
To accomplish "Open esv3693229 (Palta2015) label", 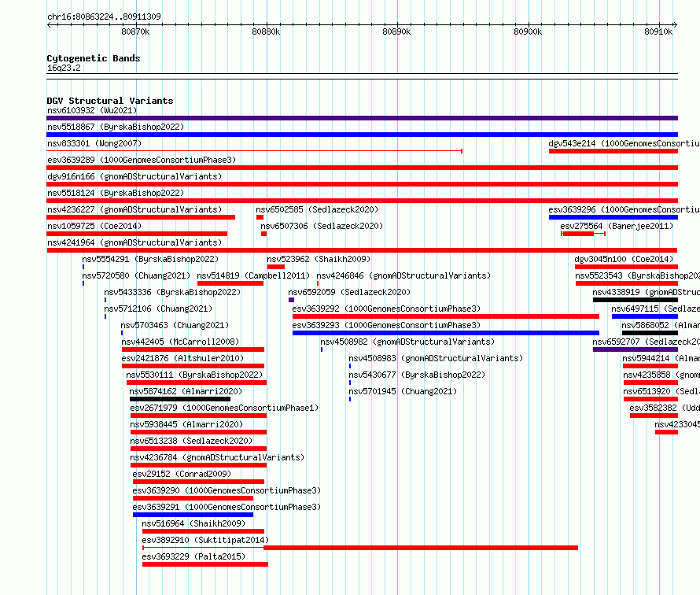I will click(193, 556).
